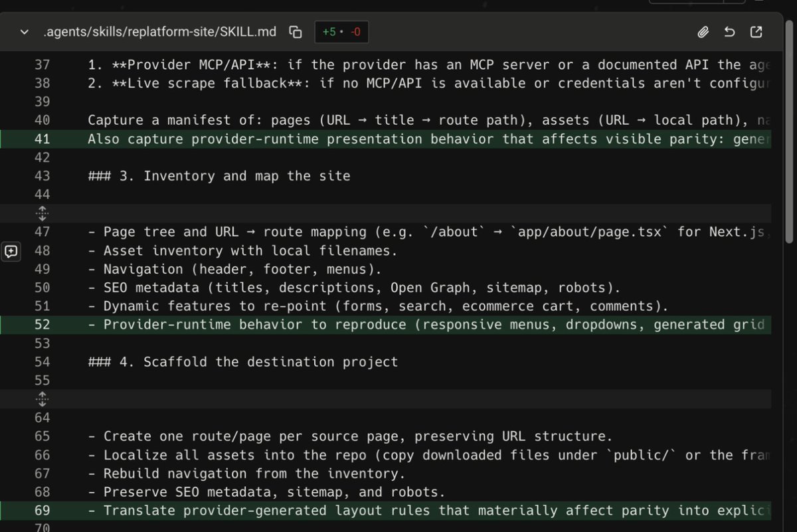Click the undo revert arrow icon
This screenshot has height=532, width=797.
click(729, 32)
